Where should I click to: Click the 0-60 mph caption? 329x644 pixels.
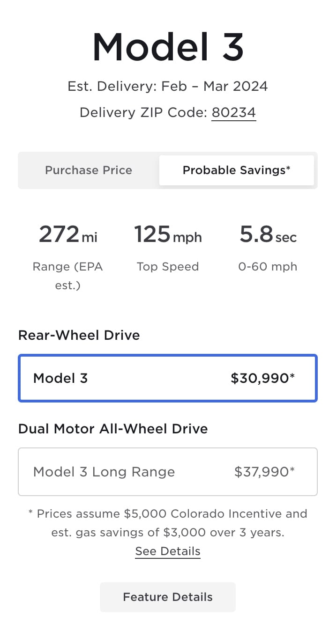coord(268,267)
